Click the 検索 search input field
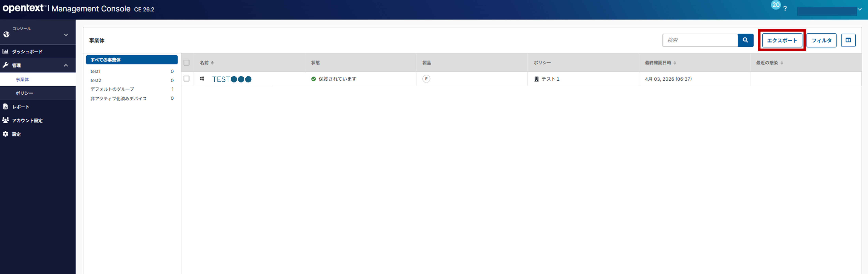Image resolution: width=868 pixels, height=274 pixels. (700, 40)
